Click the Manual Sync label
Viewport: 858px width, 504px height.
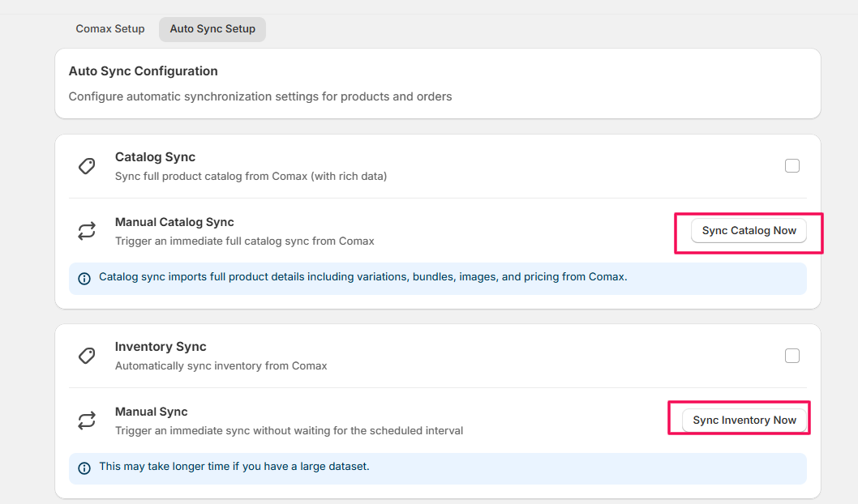[151, 412]
